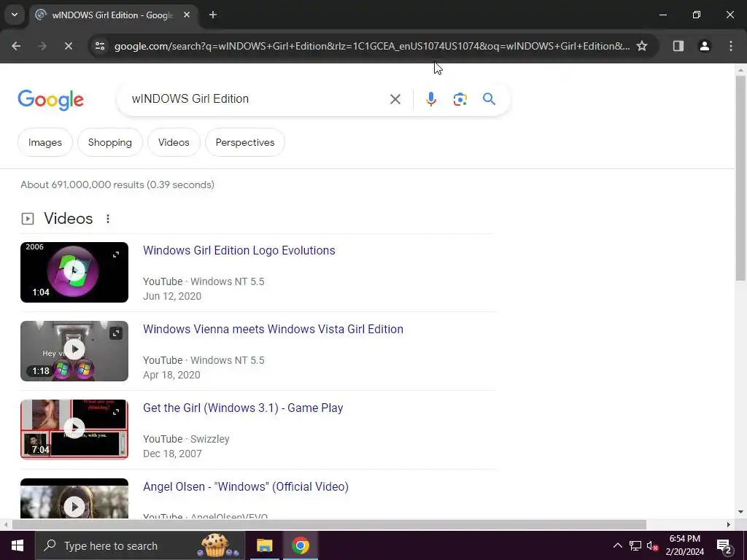The height and width of the screenshot is (560, 747).
Task: Open the Chrome three-dot menu
Action: [x=731, y=46]
